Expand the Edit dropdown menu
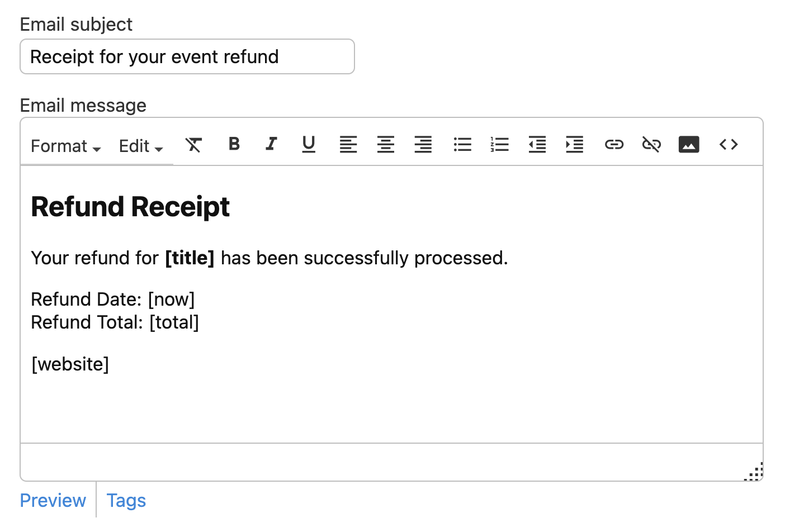Image resolution: width=785 pixels, height=532 pixels. tap(141, 146)
